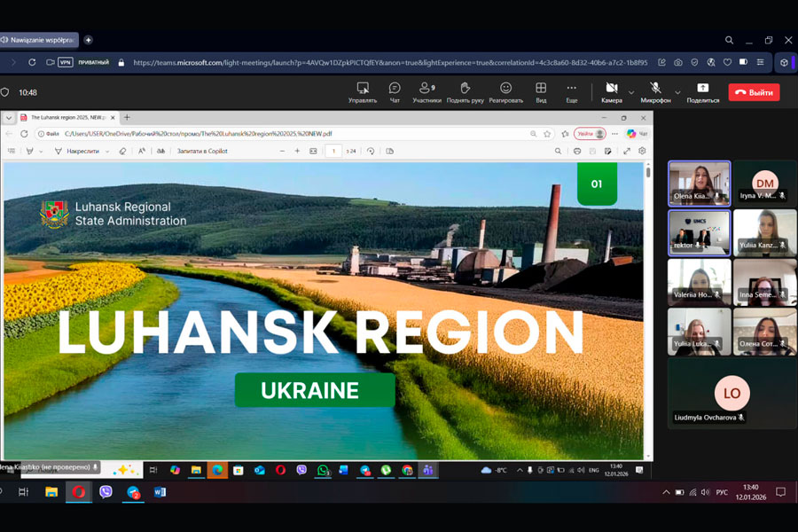This screenshot has width=798, height=532.
Task: Click the РУС keyboard language indicator
Action: tap(722, 492)
